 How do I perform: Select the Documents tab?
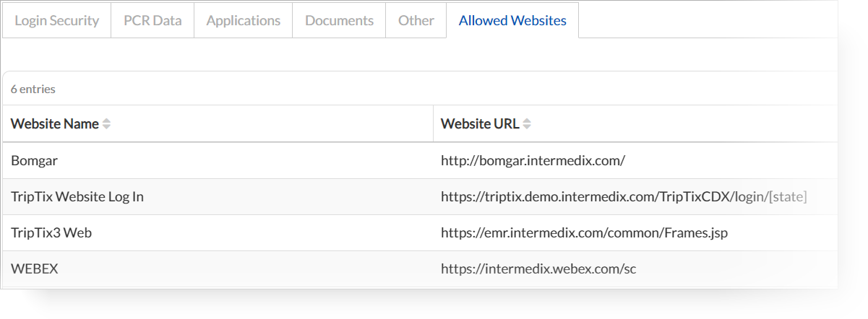[339, 20]
